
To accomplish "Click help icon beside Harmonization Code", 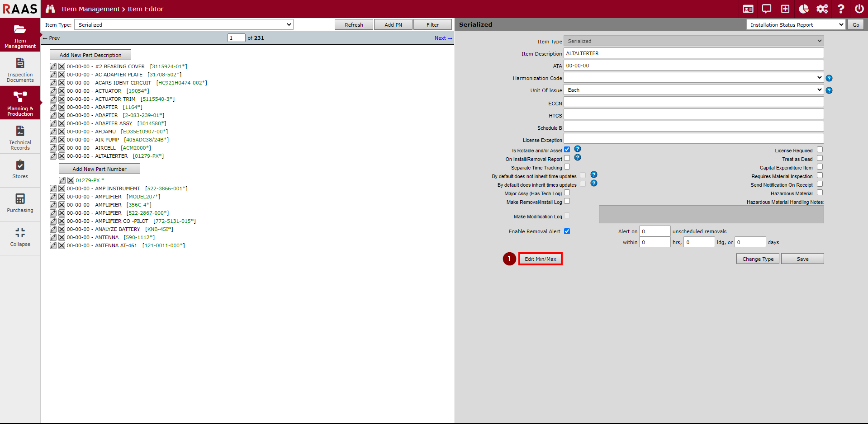I will [829, 78].
